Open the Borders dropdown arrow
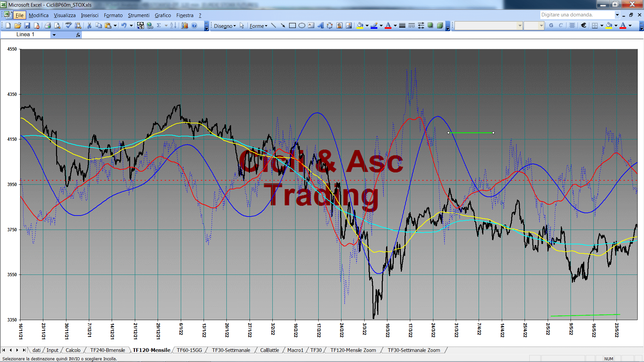This screenshot has height=362, width=644. 602,25
